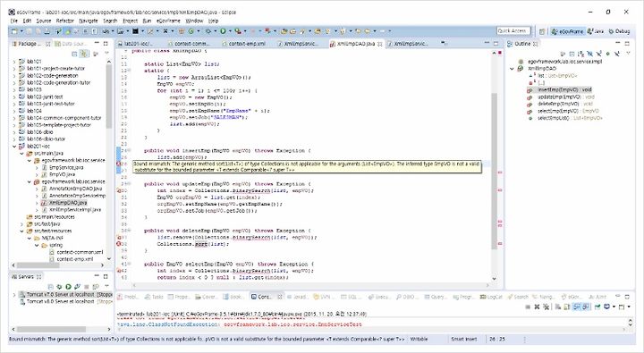Click the Servers view horizontal scrollbar
644x353 pixels.
pos(51,329)
